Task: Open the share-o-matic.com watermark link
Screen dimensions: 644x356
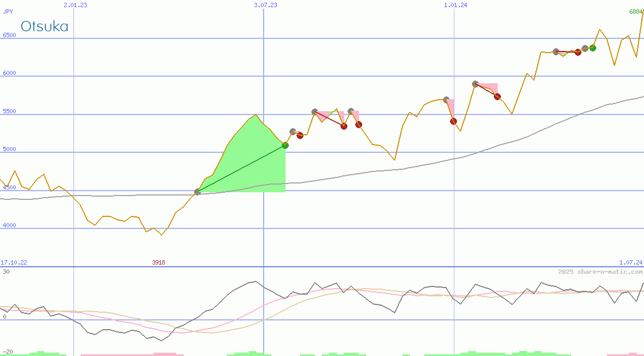Action: coord(600,272)
